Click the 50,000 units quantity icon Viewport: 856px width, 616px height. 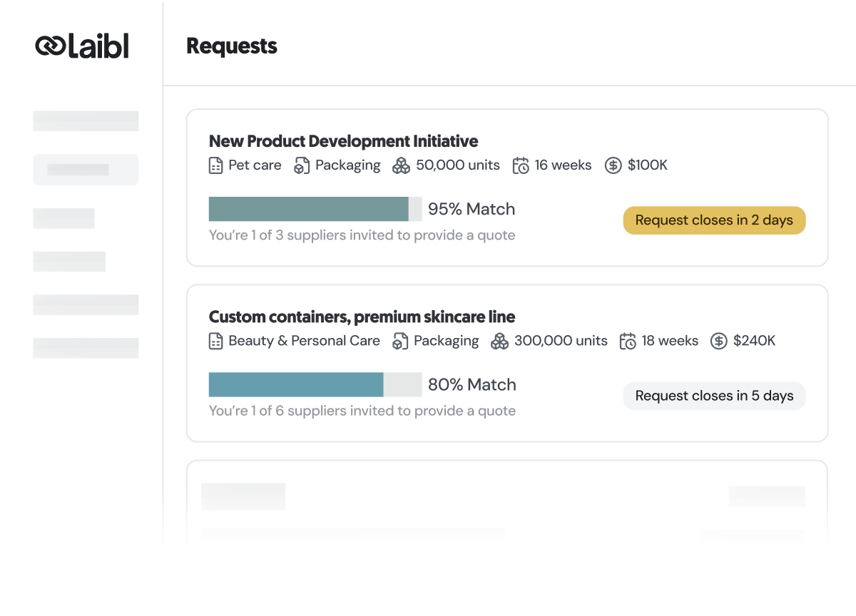[401, 165]
